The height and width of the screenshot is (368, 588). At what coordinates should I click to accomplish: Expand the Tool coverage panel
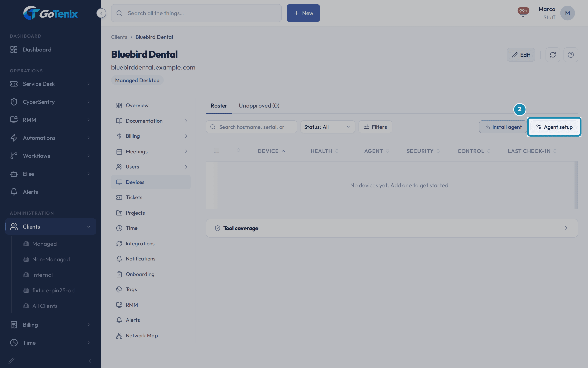point(392,228)
